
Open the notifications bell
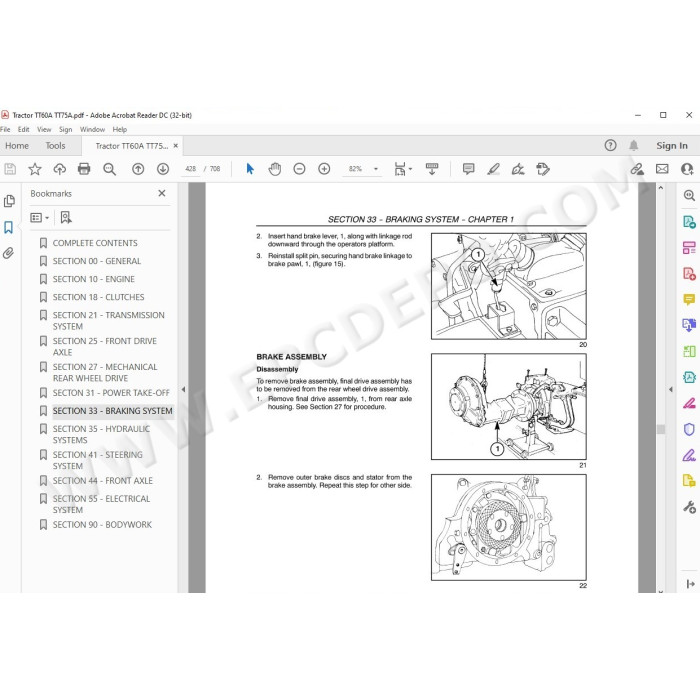[633, 145]
